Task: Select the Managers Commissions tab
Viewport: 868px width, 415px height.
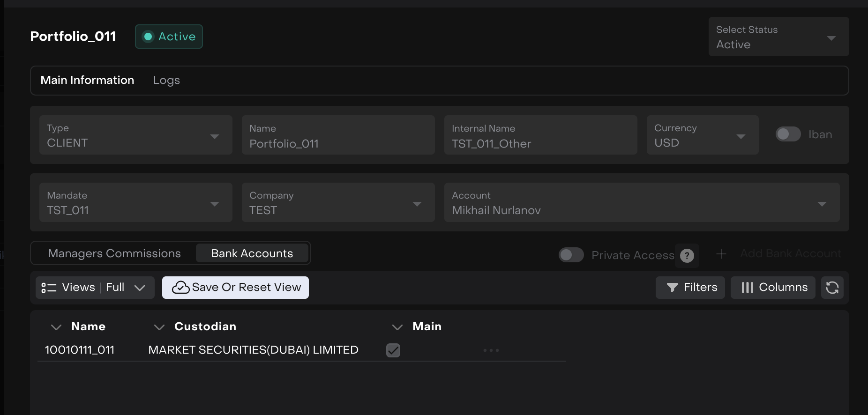Action: (114, 253)
